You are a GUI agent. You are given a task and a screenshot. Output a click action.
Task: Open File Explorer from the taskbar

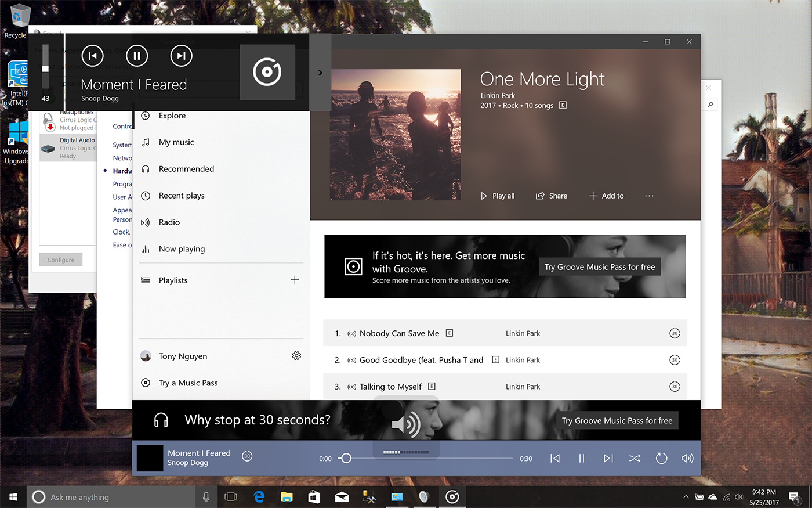(x=287, y=497)
